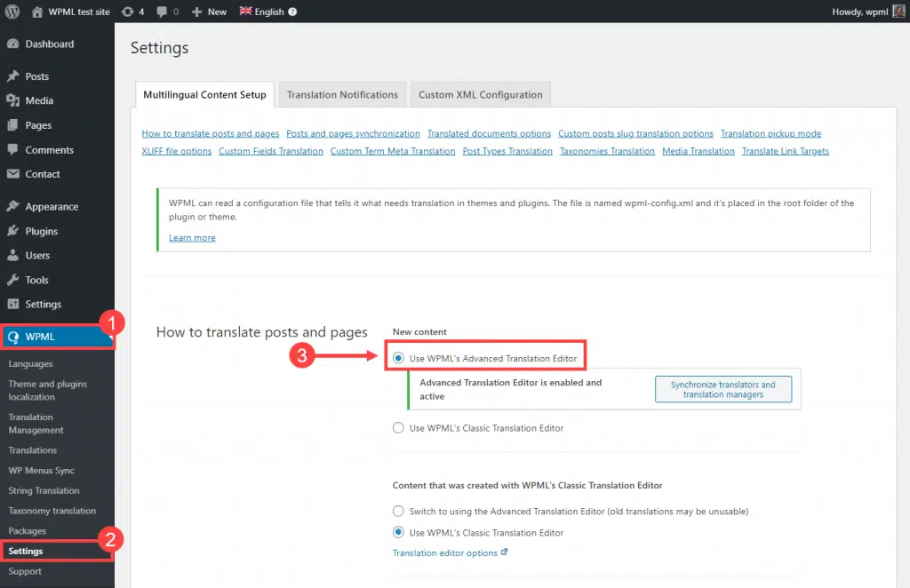910x588 pixels.
Task: Jump to Posts and pages synchronization link
Action: tap(353, 133)
